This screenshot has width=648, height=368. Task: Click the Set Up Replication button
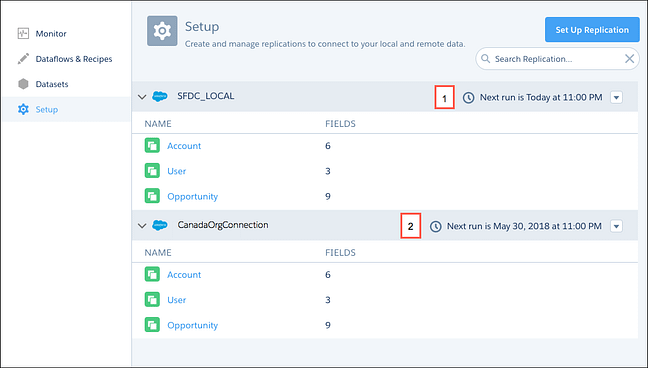coord(592,30)
